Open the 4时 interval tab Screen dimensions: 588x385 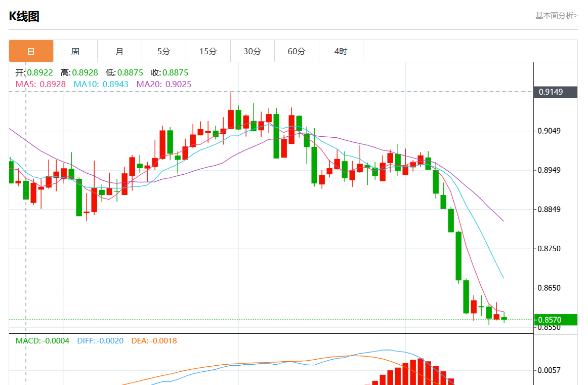point(341,51)
